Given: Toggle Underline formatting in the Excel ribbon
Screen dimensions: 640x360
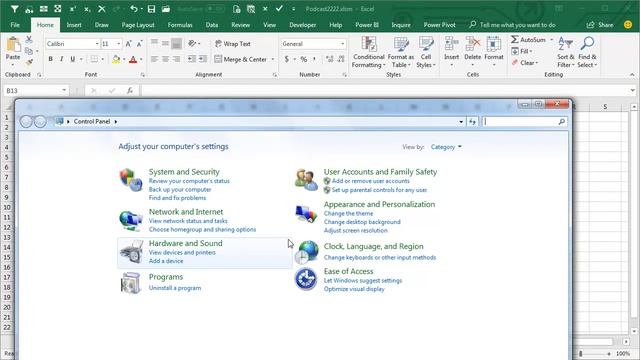Looking at the screenshot, I should [x=73, y=59].
